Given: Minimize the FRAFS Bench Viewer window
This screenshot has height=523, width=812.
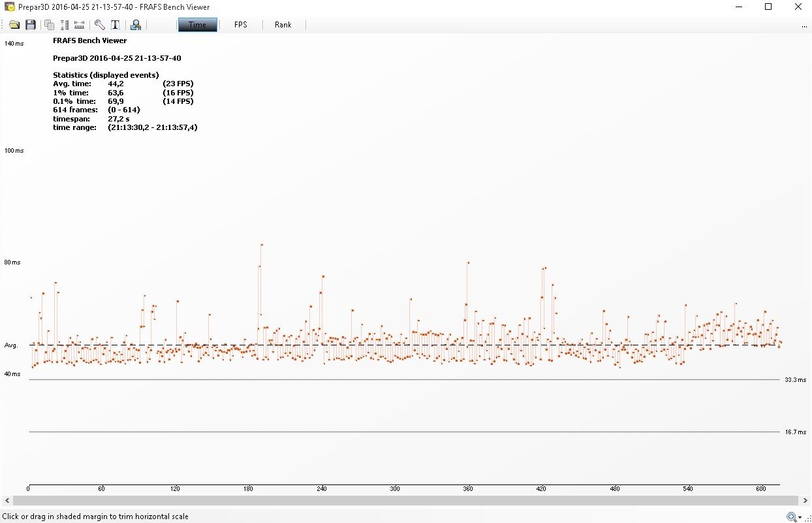Looking at the screenshot, I should tap(738, 7).
